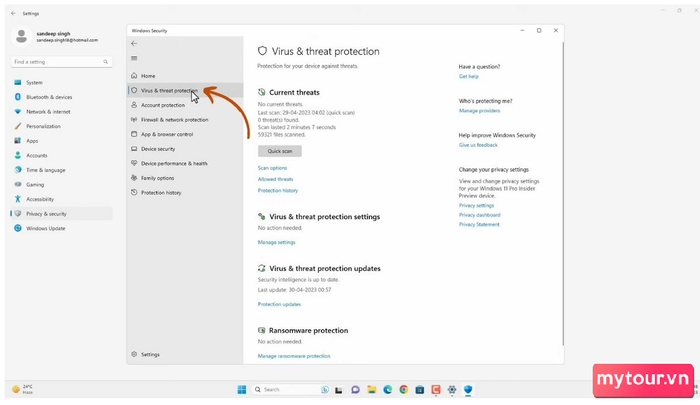Click the Device performance & health heart icon
The width and height of the screenshot is (700, 405).
[x=134, y=163]
